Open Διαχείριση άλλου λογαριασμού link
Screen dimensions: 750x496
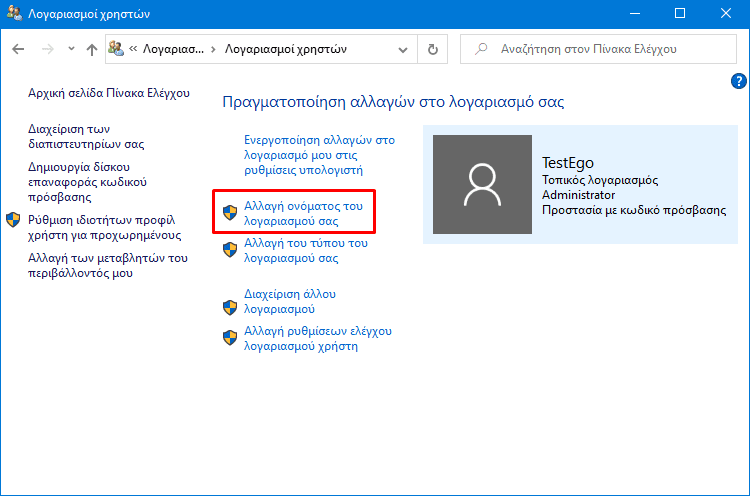pyautogui.click(x=290, y=301)
